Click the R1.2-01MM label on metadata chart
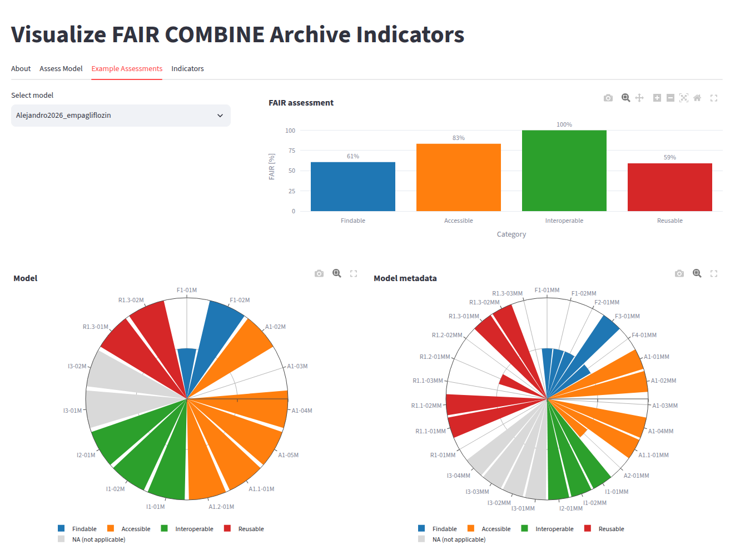745x560 pixels. tap(435, 357)
